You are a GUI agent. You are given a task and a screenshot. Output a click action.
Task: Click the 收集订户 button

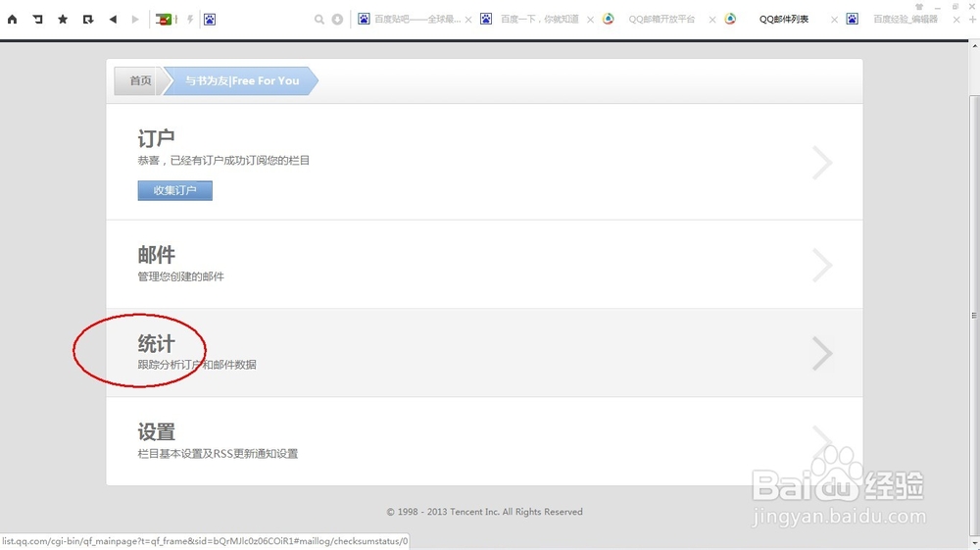point(174,190)
